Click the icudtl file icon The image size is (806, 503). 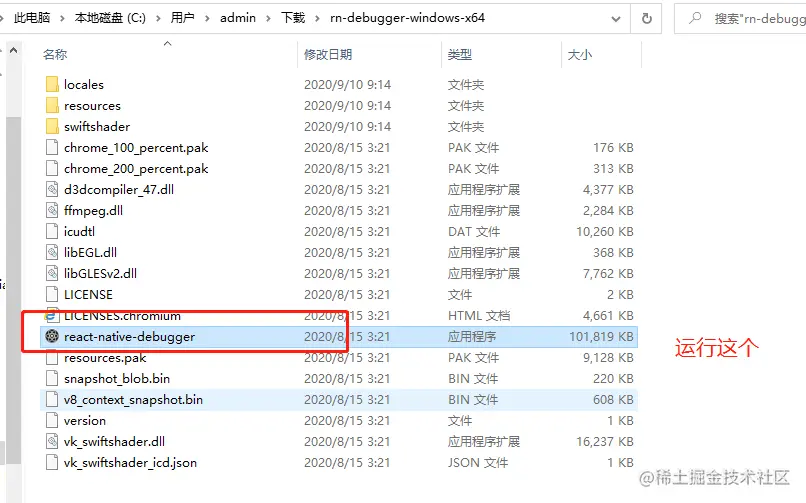click(x=52, y=232)
